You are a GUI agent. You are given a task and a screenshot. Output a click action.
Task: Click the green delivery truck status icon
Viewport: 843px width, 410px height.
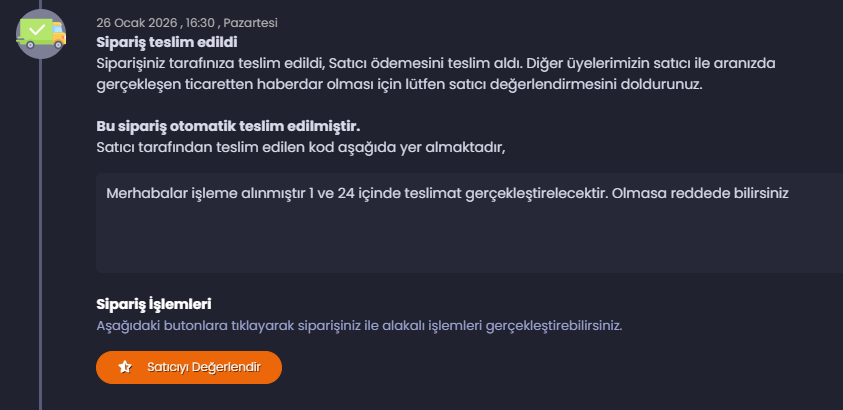pyautogui.click(x=41, y=33)
